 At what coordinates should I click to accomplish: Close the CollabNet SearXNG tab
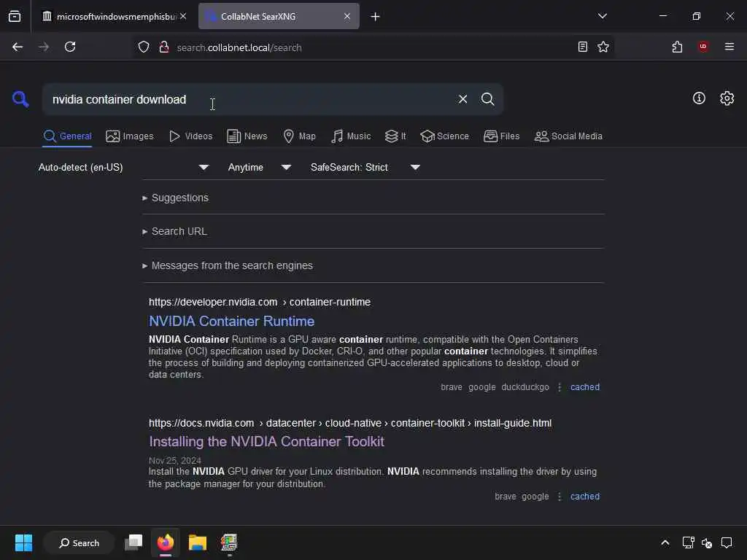347,16
